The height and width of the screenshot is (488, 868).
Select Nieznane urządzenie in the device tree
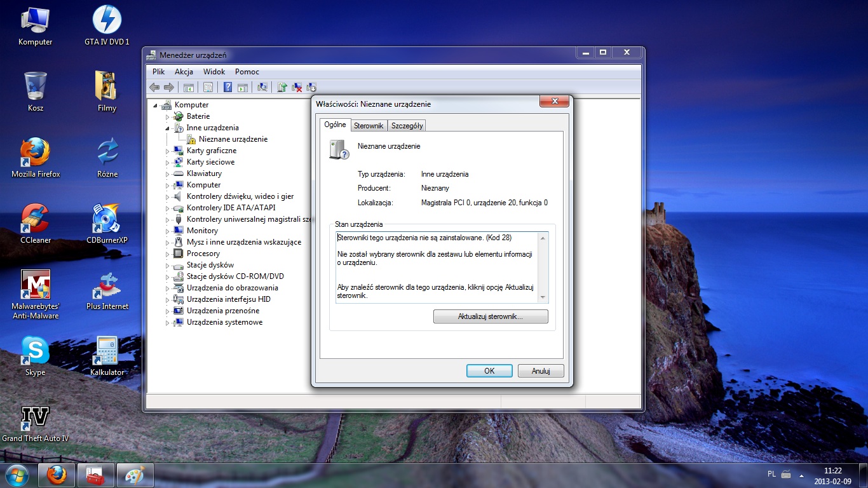pyautogui.click(x=233, y=139)
